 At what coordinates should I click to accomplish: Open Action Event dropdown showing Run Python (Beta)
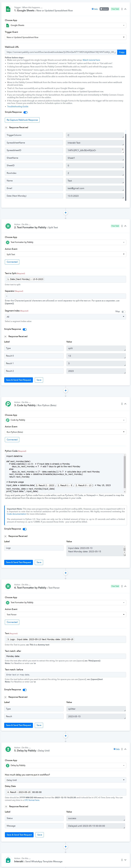pos(65,432)
